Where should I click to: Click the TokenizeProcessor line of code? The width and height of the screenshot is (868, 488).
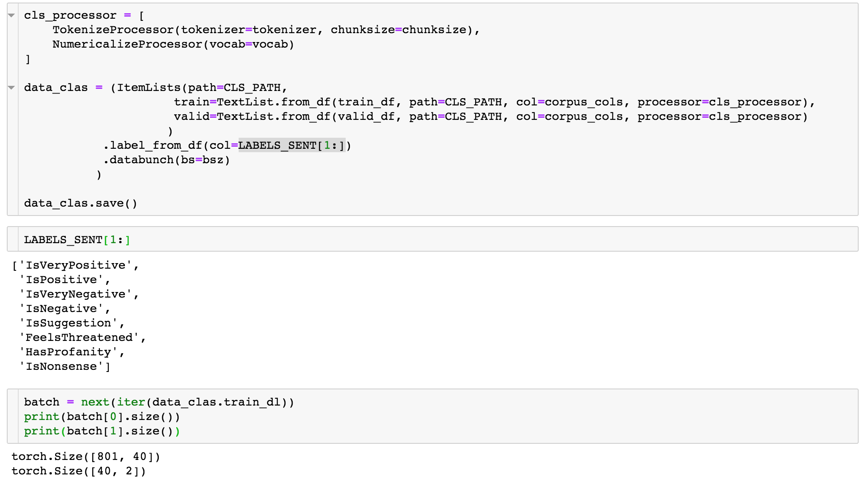(x=266, y=30)
